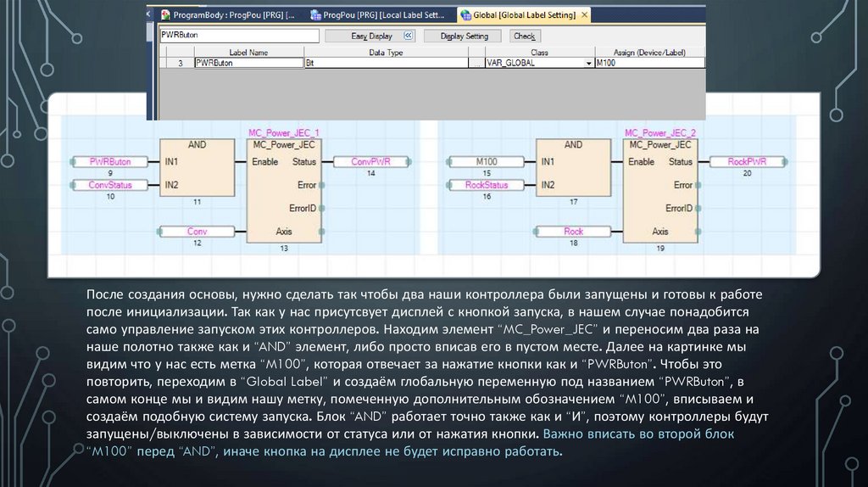Screen dimensions: 868x487
Task: Click the Rock axis variable element
Action: [x=573, y=231]
